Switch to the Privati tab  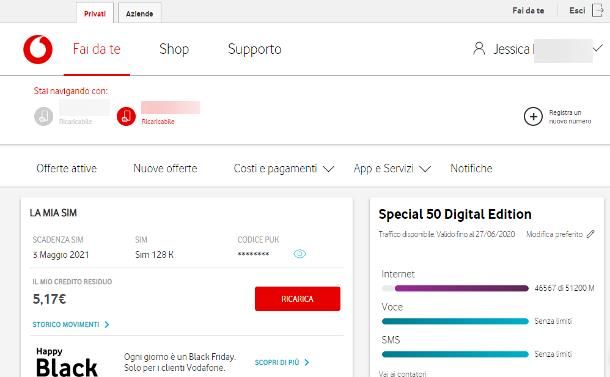pyautogui.click(x=95, y=14)
